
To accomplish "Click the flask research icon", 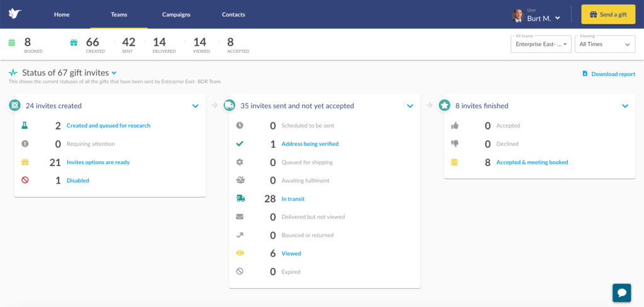I will 25,125.
